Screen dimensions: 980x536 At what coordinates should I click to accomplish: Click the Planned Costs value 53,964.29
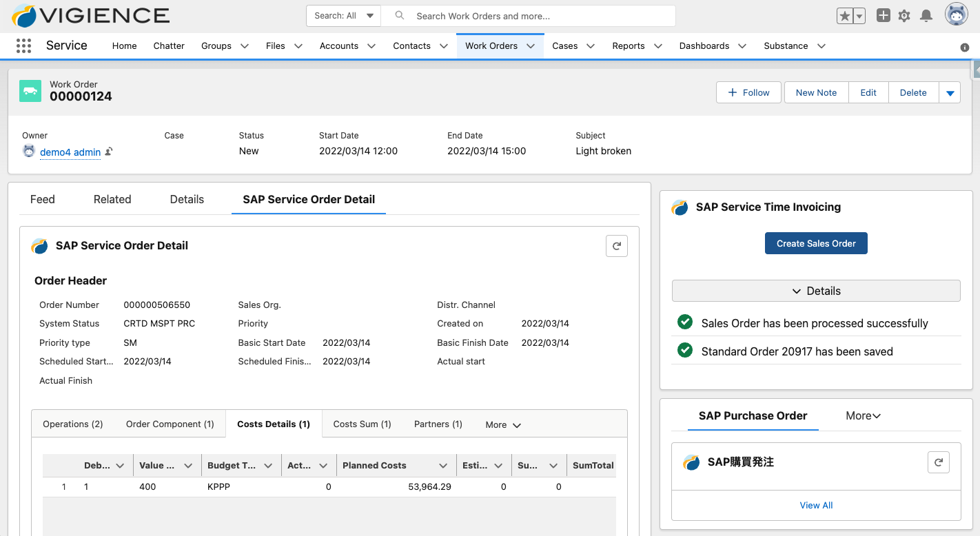429,487
